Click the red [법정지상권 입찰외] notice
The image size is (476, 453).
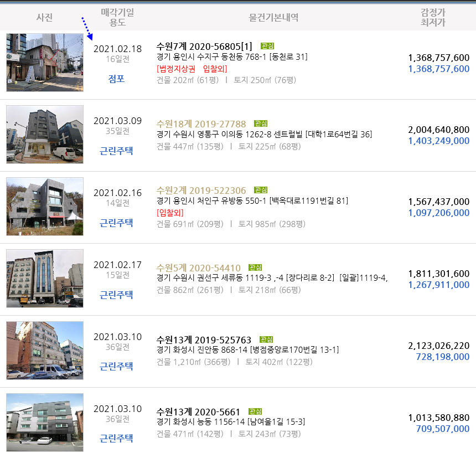click(192, 69)
